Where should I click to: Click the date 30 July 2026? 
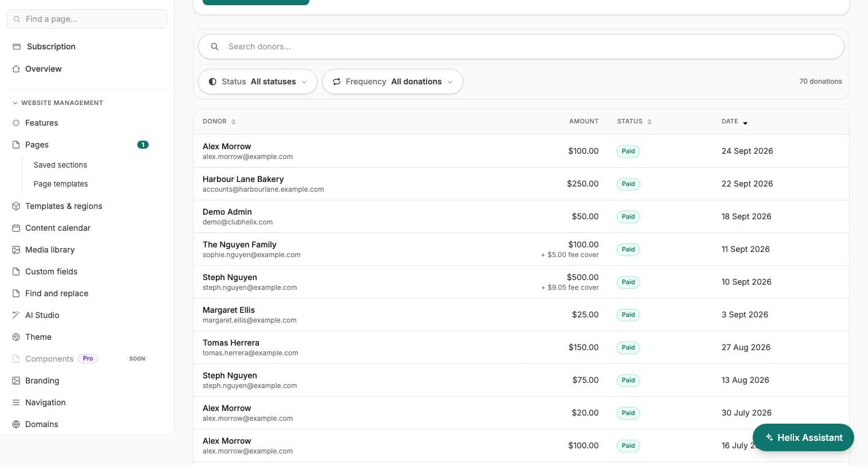click(x=746, y=413)
